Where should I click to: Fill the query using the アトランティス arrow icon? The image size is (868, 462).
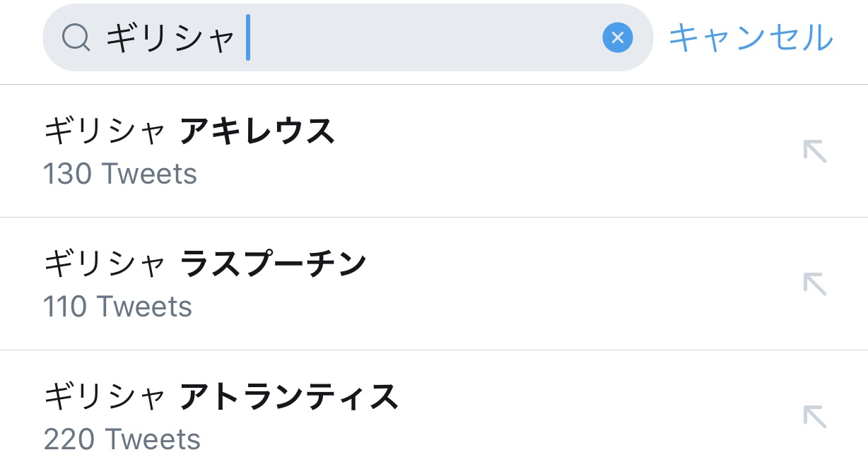coord(814,417)
